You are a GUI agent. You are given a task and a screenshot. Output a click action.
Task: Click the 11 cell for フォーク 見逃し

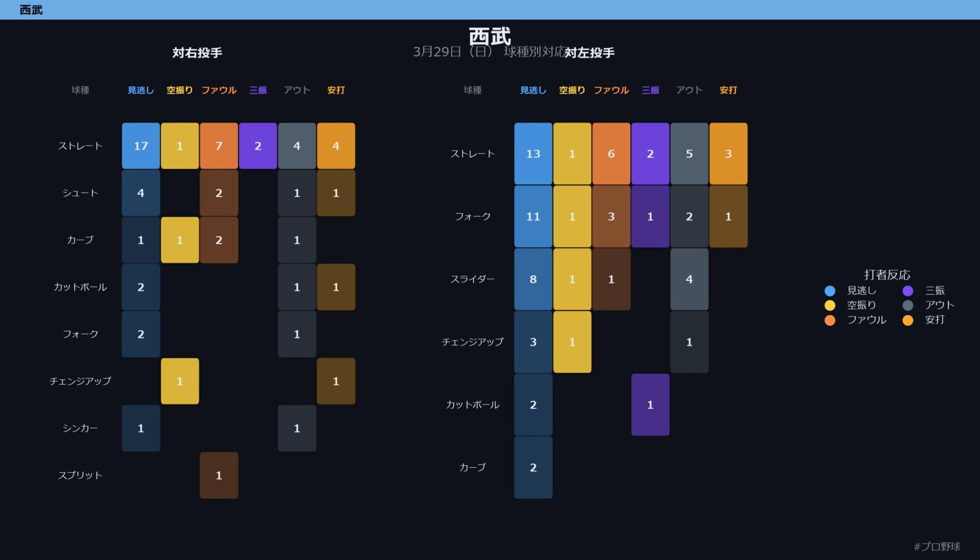pyautogui.click(x=533, y=216)
